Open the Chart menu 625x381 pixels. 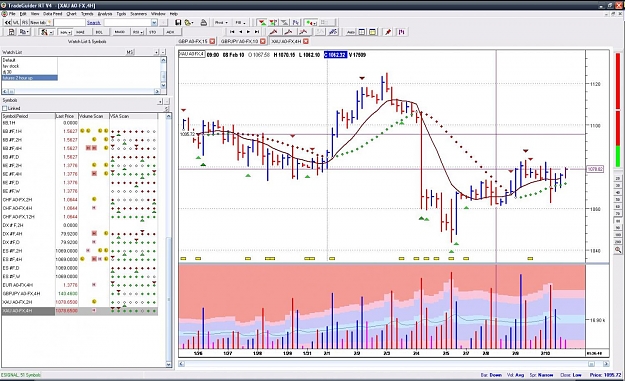coord(71,14)
